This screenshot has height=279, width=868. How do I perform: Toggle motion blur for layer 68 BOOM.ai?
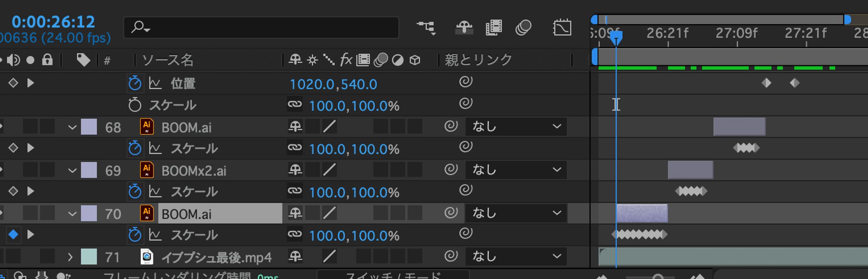coord(380,127)
